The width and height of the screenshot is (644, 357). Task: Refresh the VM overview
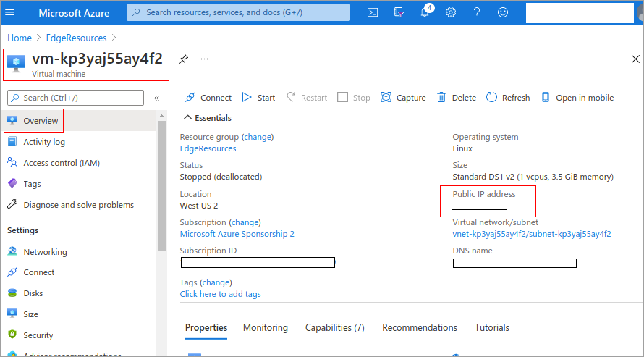point(508,98)
